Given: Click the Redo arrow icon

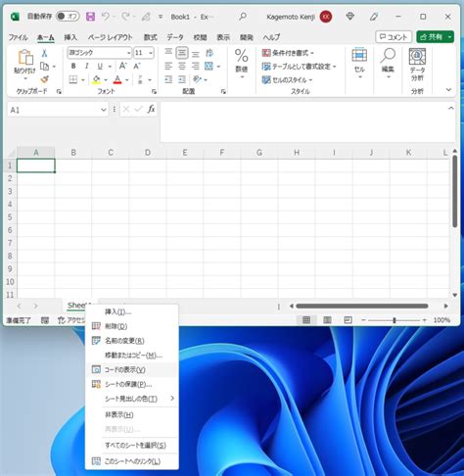Looking at the screenshot, I should [x=125, y=17].
